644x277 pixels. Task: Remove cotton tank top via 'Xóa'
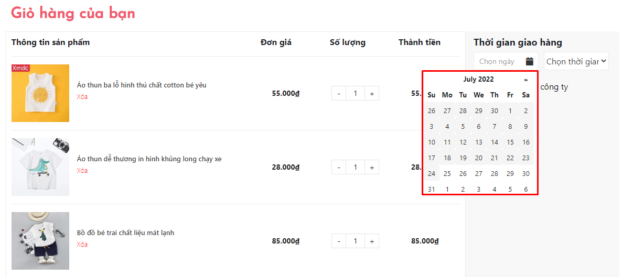(82, 97)
